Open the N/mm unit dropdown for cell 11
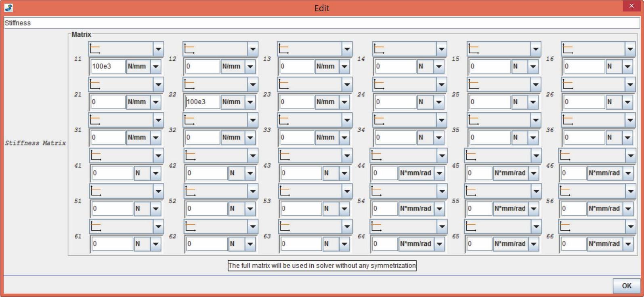 point(156,66)
